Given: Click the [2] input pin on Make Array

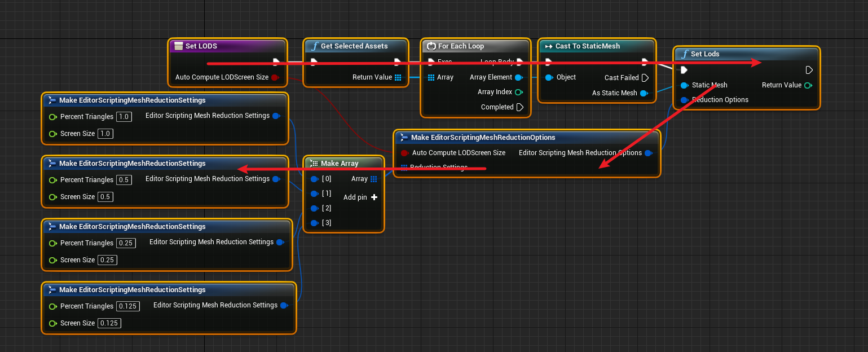Looking at the screenshot, I should 315,208.
